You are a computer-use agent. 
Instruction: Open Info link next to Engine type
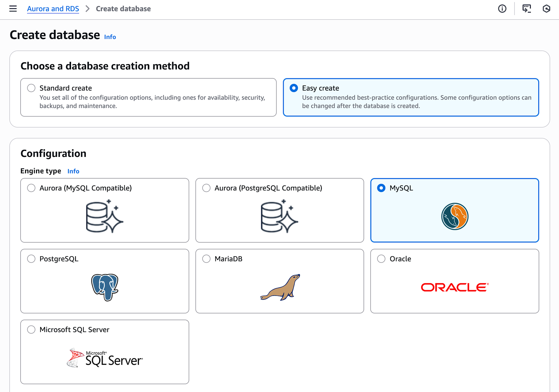[x=73, y=171]
